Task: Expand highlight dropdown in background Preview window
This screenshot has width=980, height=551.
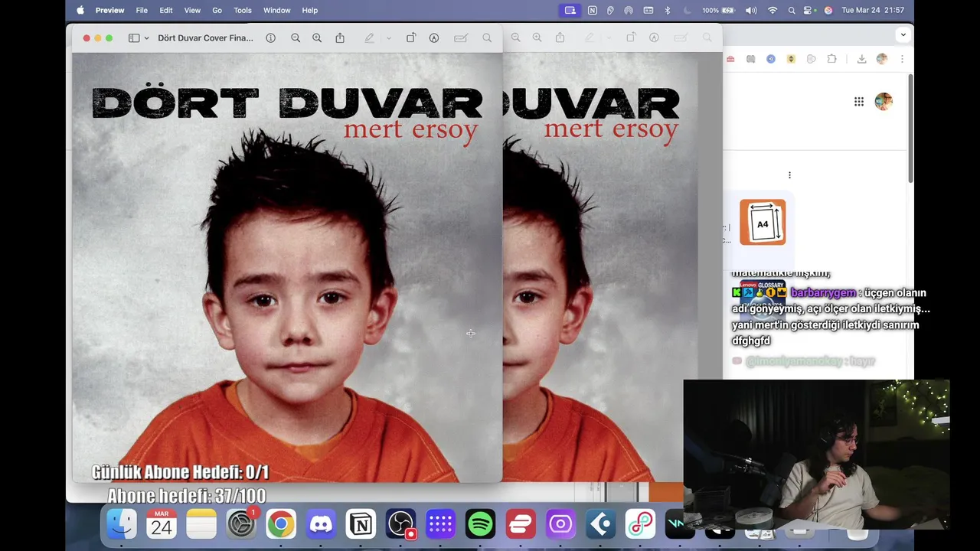Action: tap(608, 38)
